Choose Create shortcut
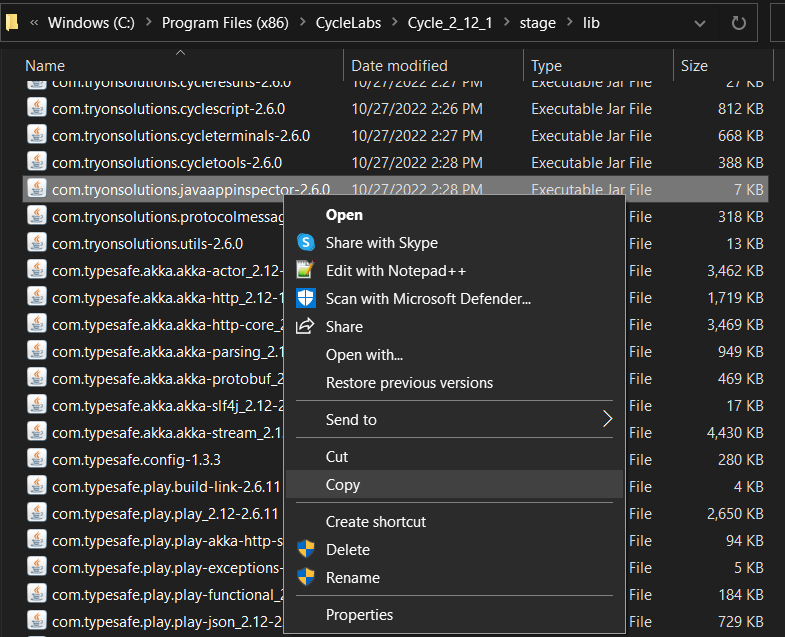This screenshot has height=637, width=785. (454, 522)
